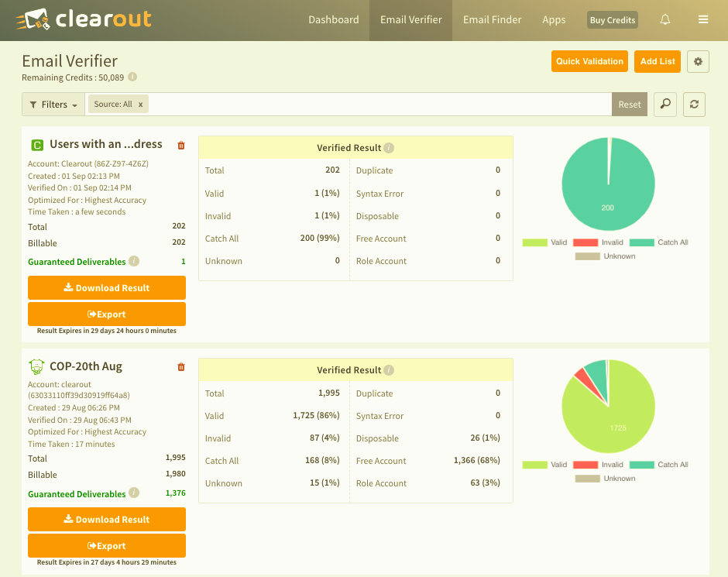Open the notifications bell
This screenshot has height=577, width=728.
(664, 19)
